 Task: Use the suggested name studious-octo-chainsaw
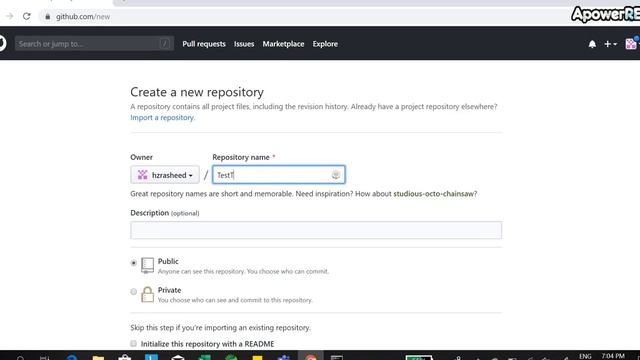click(x=433, y=193)
